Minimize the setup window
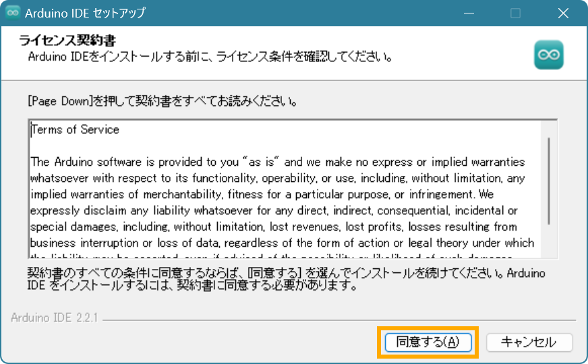The image size is (588, 364). (x=469, y=13)
